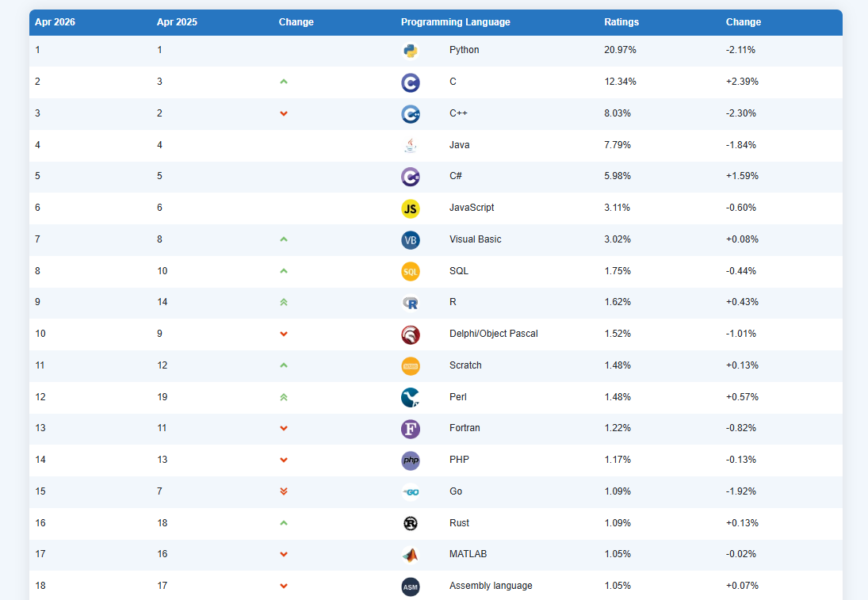
Task: Select the Apr 2026 column header
Action: click(54, 22)
